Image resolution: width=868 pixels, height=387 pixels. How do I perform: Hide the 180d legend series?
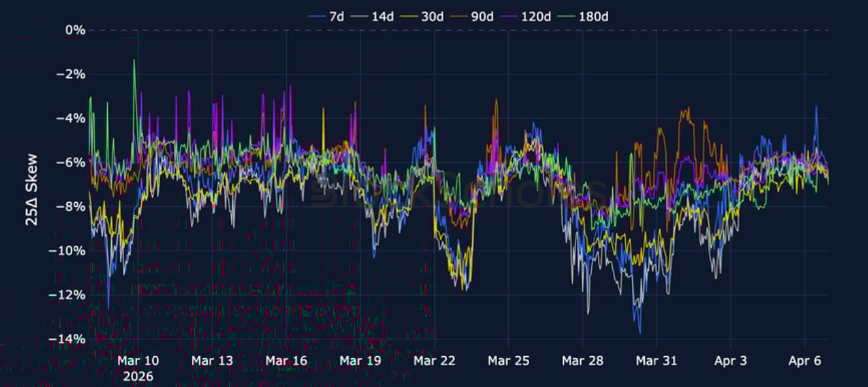[594, 16]
